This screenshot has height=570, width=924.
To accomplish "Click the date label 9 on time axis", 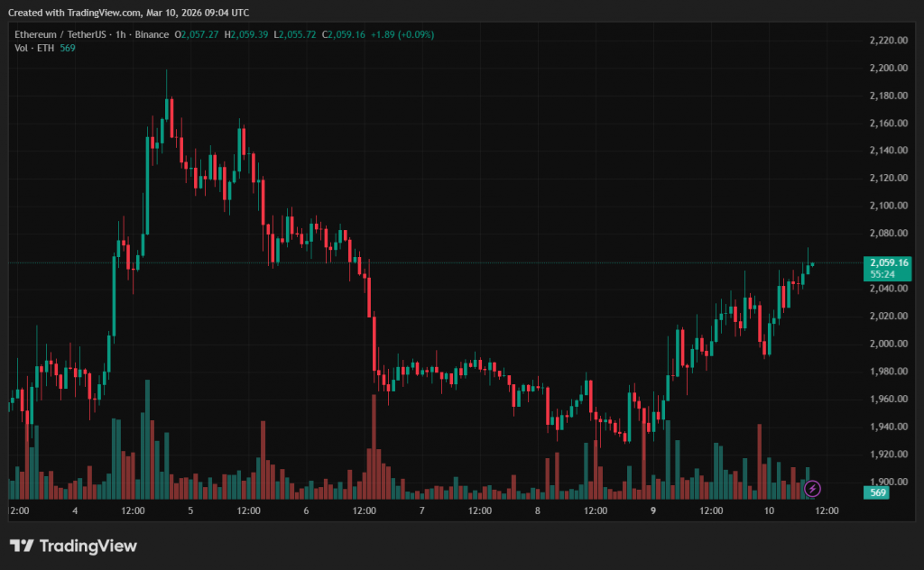I will (652, 510).
